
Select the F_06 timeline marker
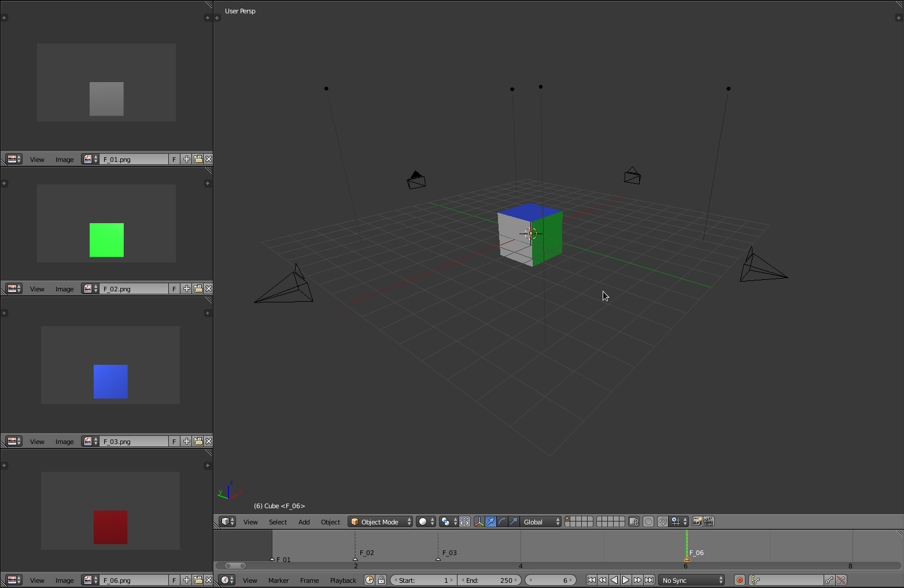point(687,559)
